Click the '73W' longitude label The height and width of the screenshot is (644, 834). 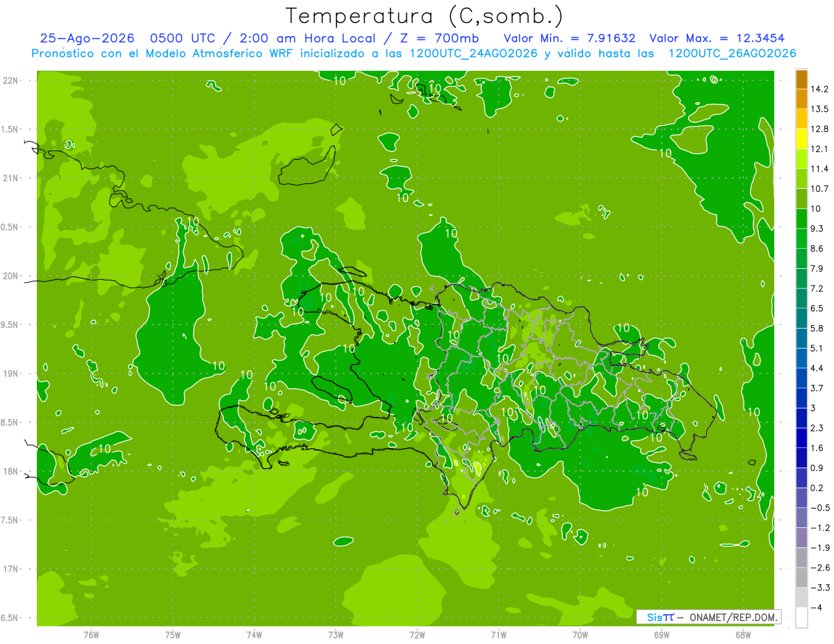pos(336,634)
